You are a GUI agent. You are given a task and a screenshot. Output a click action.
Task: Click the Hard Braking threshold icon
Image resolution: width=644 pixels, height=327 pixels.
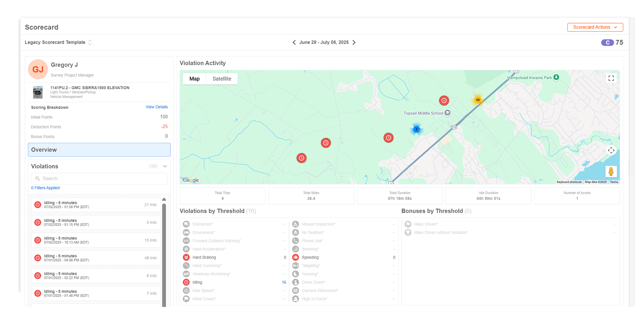click(186, 257)
